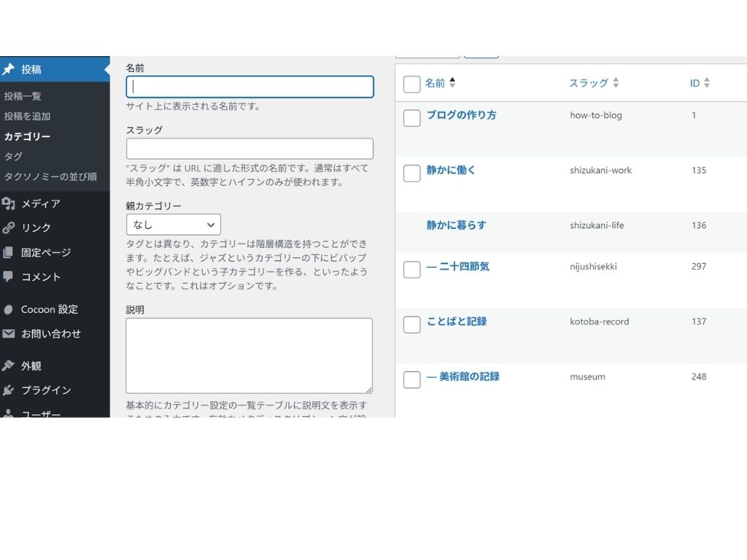Click the リンク chain icon
Image resolution: width=747 pixels, height=560 pixels.
click(x=10, y=227)
